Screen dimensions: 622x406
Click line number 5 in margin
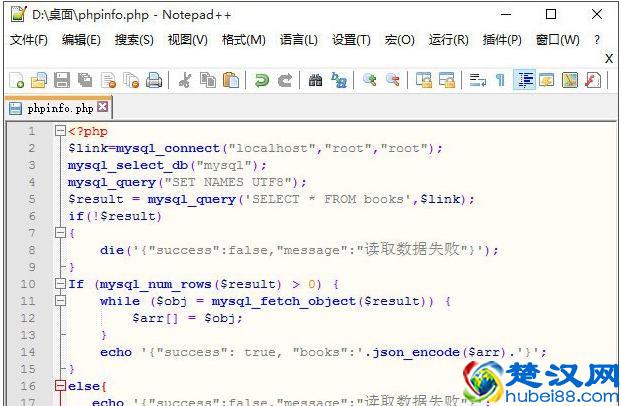(x=31, y=199)
